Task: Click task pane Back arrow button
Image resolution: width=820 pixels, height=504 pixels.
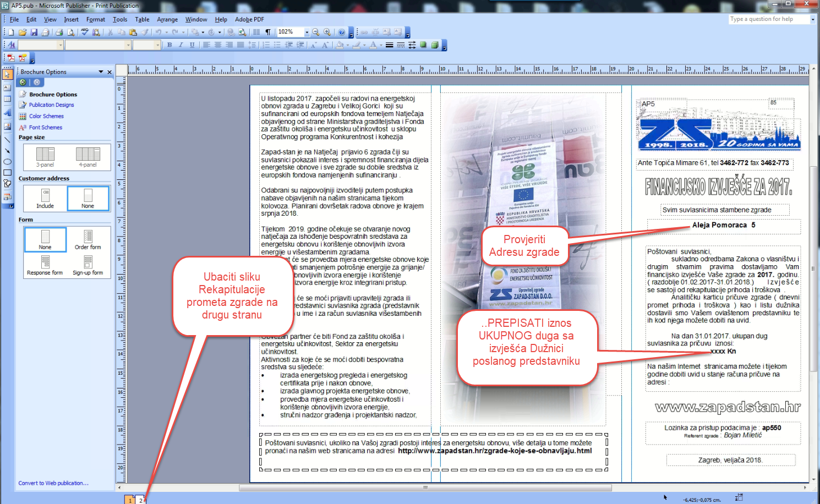Action: click(23, 82)
